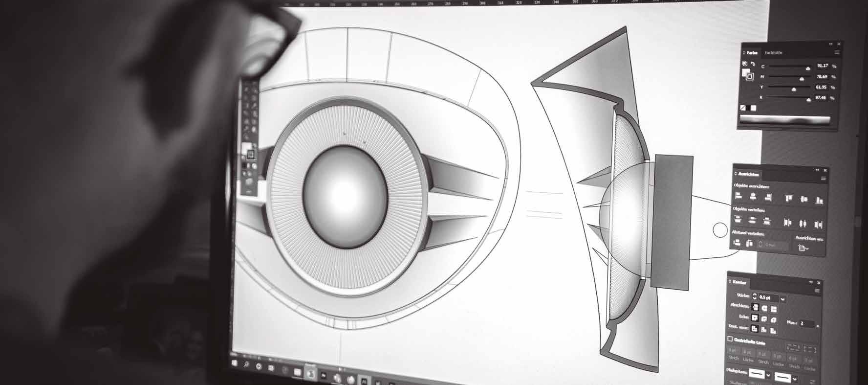Align objects to horizontal left edge

click(738, 196)
